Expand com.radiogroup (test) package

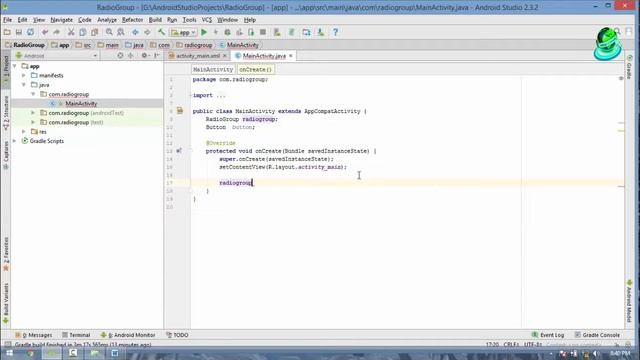(33, 122)
